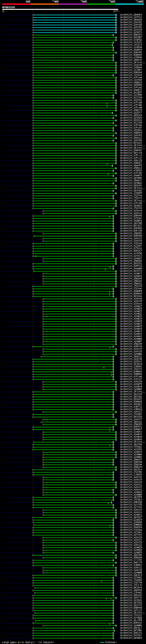146x644 pixels.
Task: Click the yellow large-gap triangle in the legend
Action: pyautogui.click(x=19, y=642)
